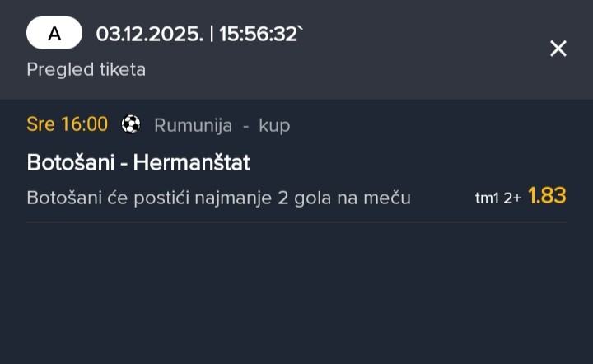Screen dimensions: 593x364
Task: Click the yellow 16:00 kickoff time
Action: click(83, 124)
